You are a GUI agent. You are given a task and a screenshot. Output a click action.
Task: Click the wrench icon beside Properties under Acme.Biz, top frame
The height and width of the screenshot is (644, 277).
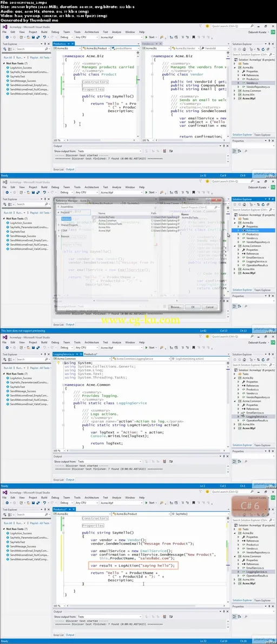(243, 71)
